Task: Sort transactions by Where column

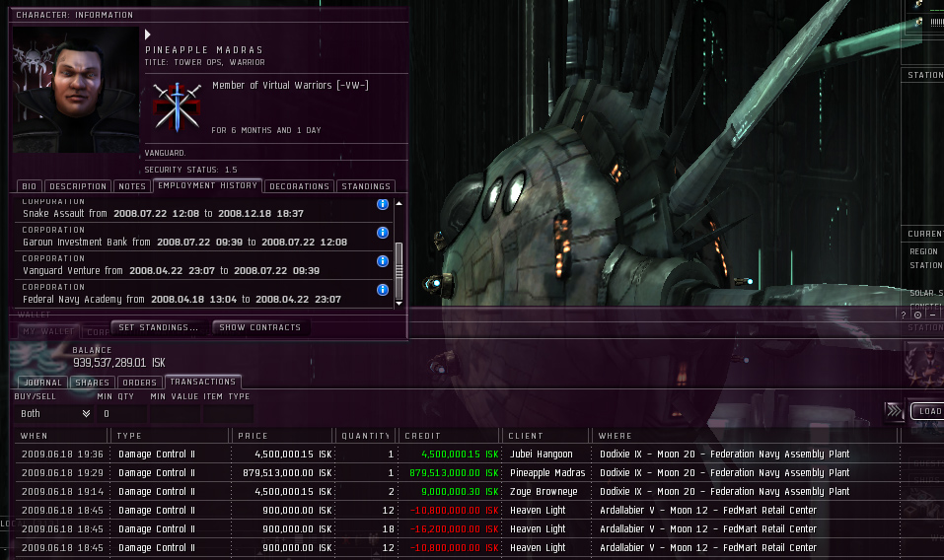Action: point(746,436)
